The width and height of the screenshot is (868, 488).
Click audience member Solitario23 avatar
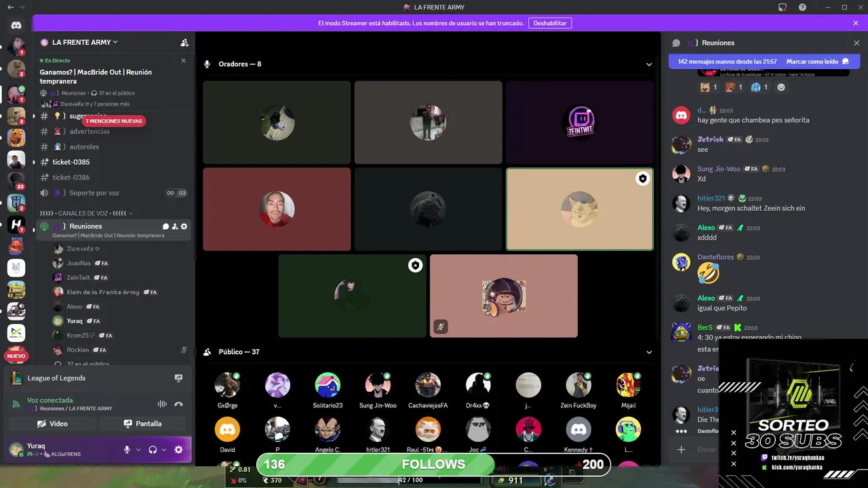(328, 385)
